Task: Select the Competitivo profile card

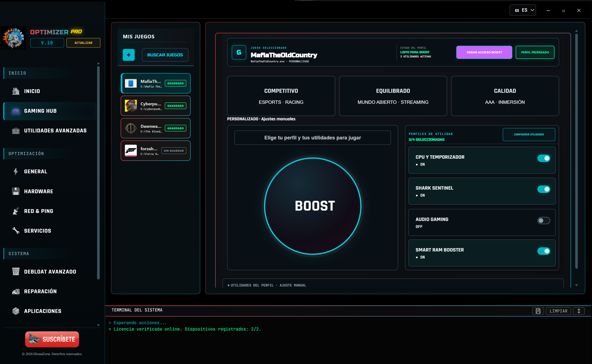Action: click(281, 96)
